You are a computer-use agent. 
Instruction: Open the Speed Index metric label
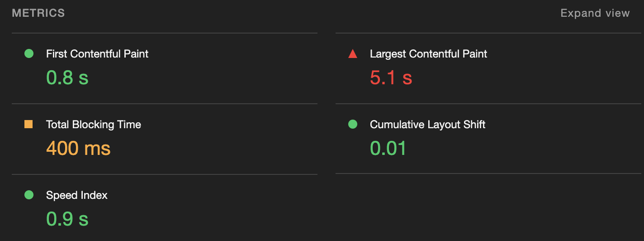[x=77, y=195]
